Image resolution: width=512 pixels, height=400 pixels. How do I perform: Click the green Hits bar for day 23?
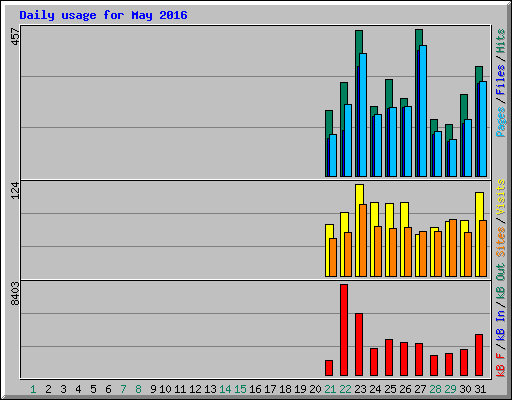(x=359, y=42)
